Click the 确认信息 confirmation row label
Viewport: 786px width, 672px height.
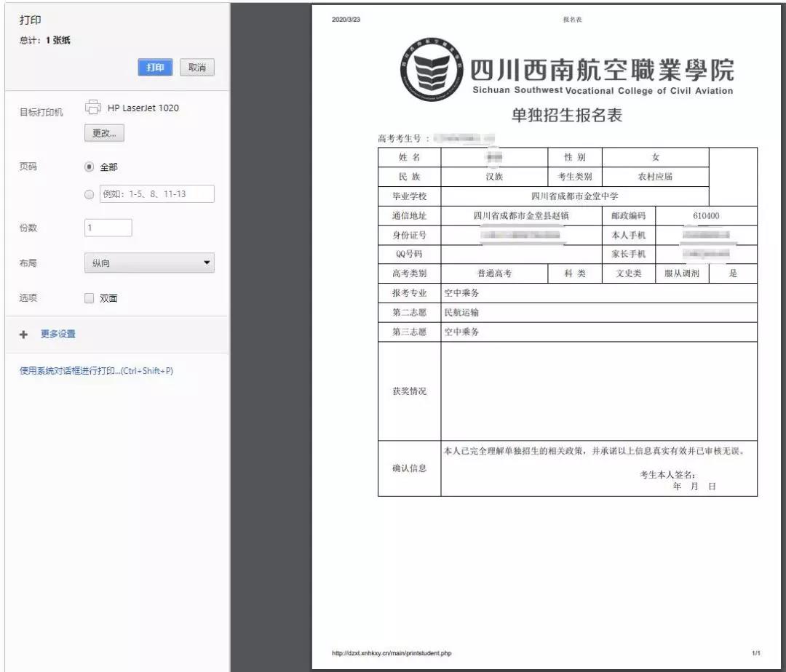(x=410, y=468)
